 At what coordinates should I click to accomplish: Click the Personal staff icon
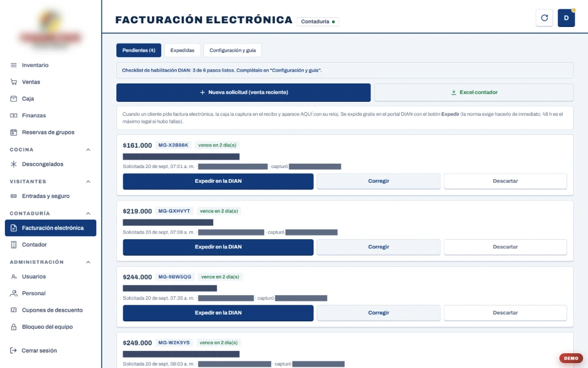click(x=13, y=293)
